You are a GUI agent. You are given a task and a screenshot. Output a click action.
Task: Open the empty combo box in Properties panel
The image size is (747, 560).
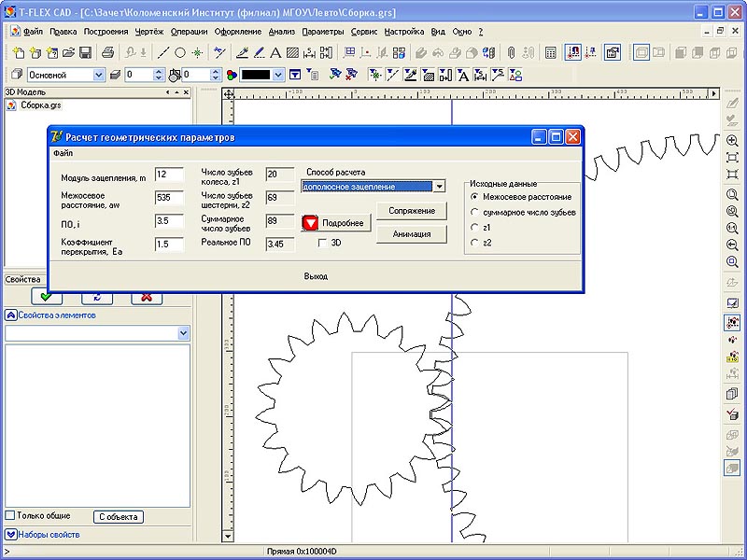point(183,333)
